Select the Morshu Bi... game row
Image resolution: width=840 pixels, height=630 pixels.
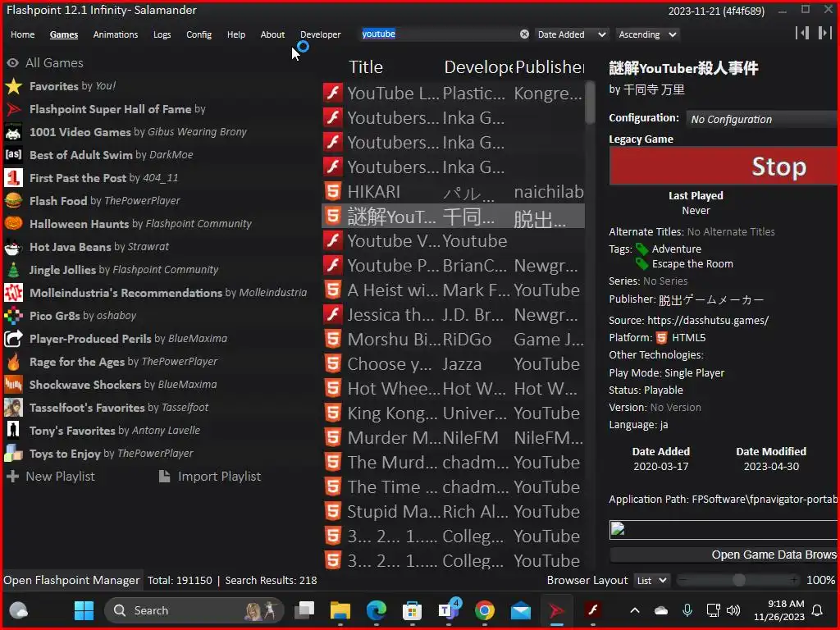tap(453, 339)
